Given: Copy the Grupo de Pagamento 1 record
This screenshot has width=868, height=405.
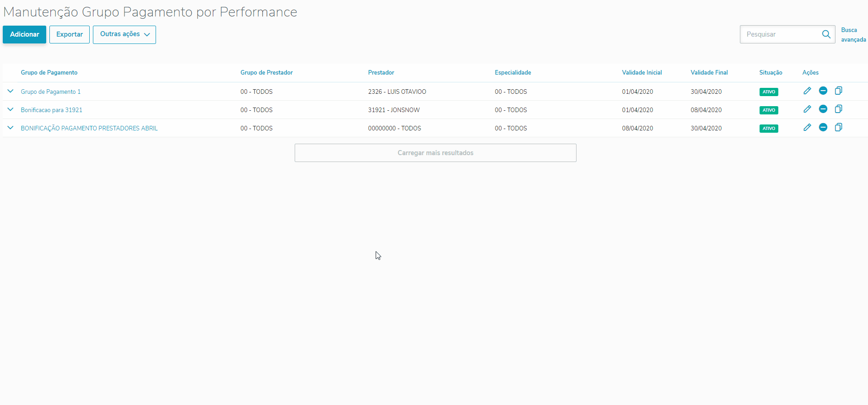Looking at the screenshot, I should (x=838, y=91).
